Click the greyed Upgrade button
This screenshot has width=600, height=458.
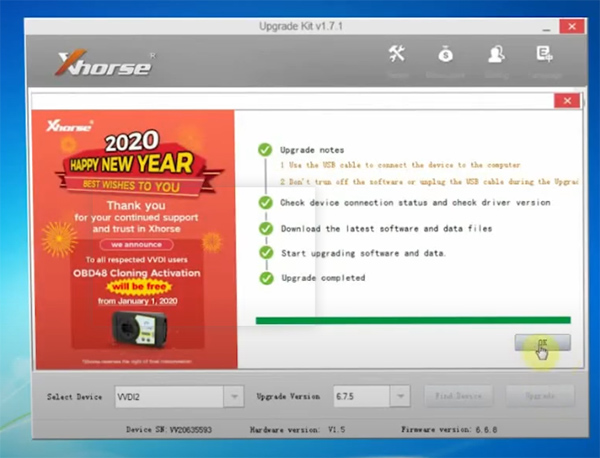click(x=540, y=396)
